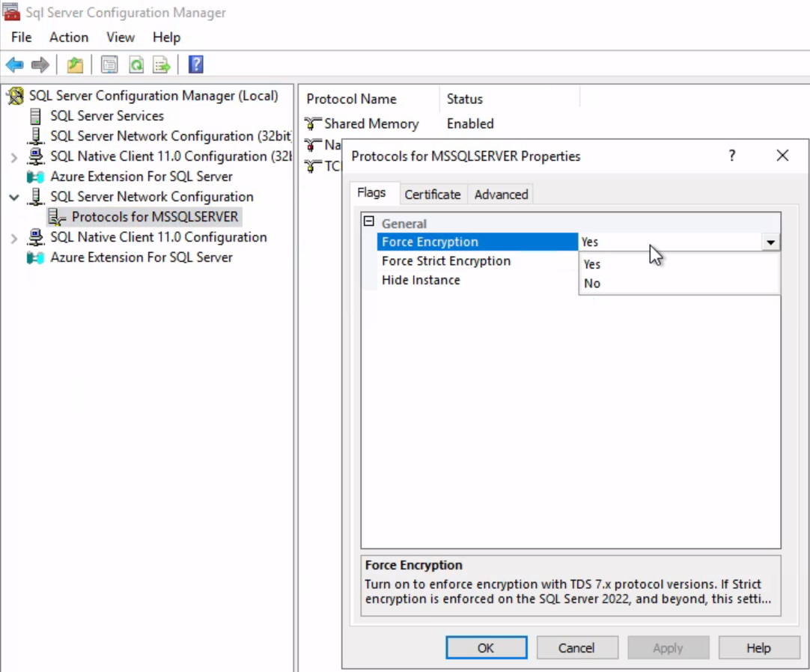Click the Cancel button
810x672 pixels.
[x=577, y=648]
